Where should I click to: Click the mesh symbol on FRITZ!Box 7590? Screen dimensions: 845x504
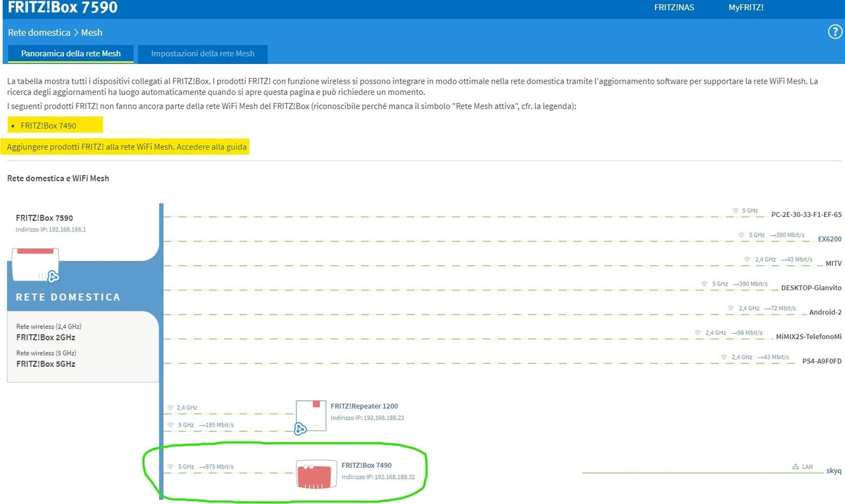tap(53, 276)
